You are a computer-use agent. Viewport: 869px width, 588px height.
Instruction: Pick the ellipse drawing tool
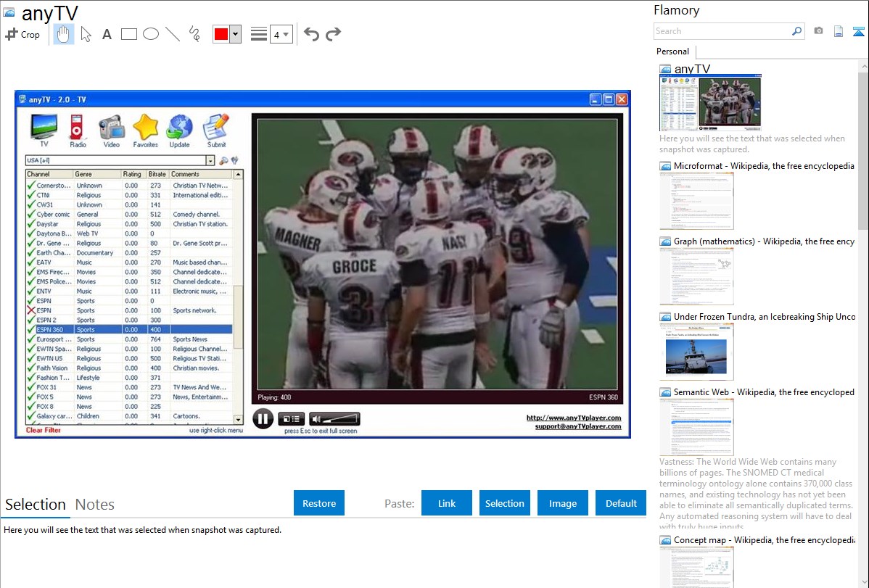[x=151, y=34]
